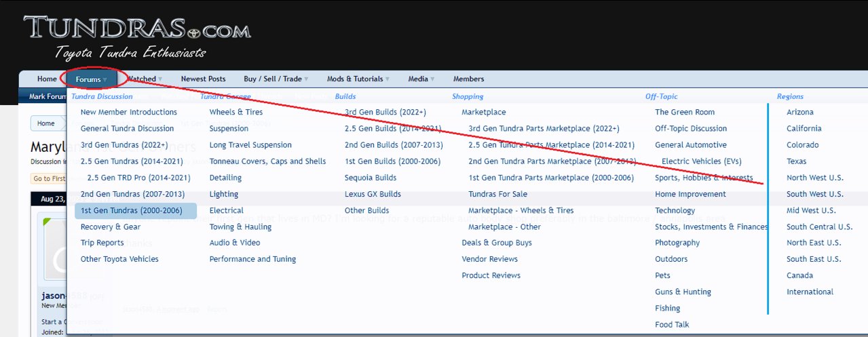Open 2.5 Gen TRD Pro (2014-2021)

coord(138,178)
